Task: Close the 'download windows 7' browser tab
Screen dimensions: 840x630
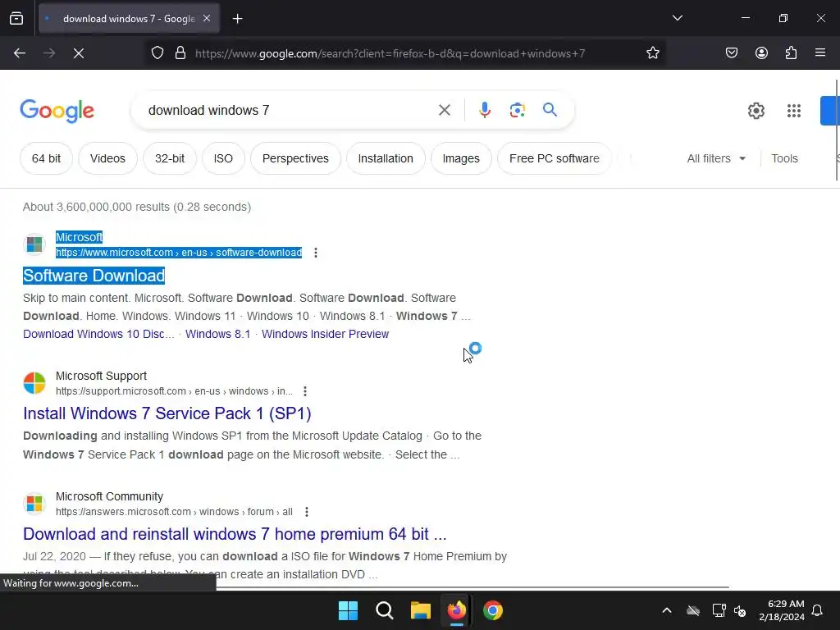Action: pyautogui.click(x=207, y=18)
